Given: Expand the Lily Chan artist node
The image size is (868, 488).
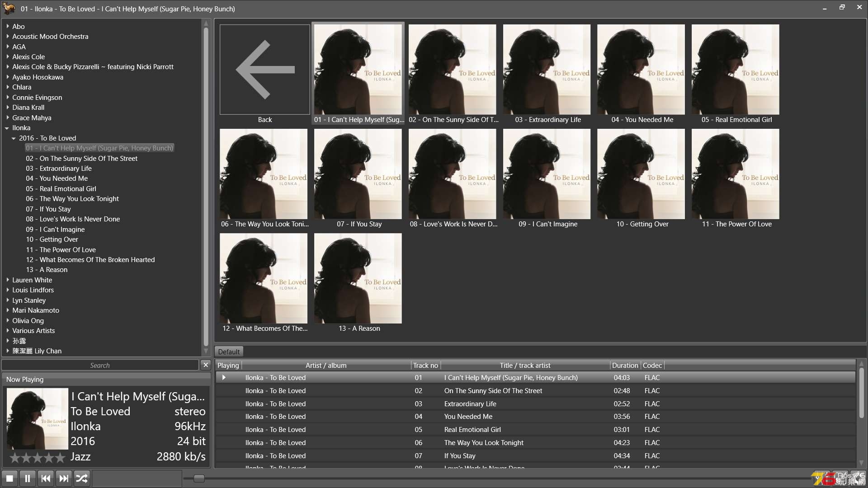Looking at the screenshot, I should pos(8,351).
